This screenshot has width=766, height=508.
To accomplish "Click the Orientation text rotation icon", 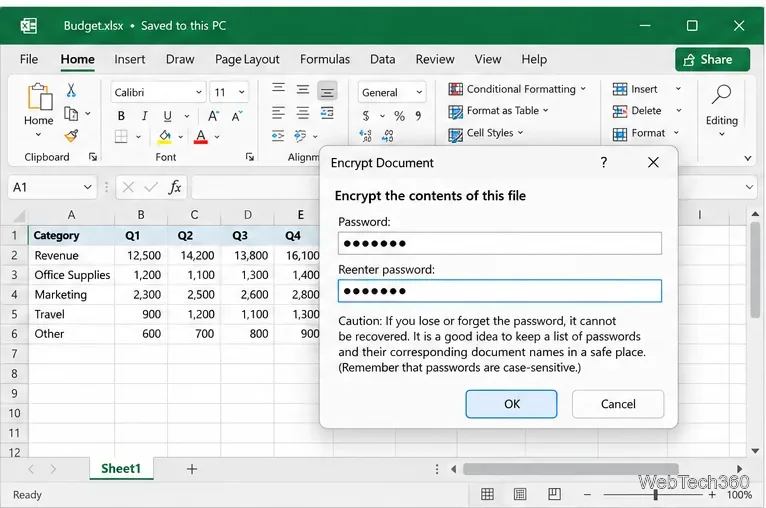I will click(x=300, y=135).
